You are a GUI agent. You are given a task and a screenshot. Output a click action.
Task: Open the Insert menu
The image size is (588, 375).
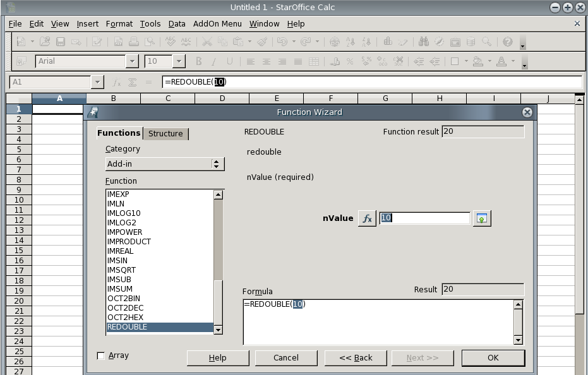(x=87, y=23)
